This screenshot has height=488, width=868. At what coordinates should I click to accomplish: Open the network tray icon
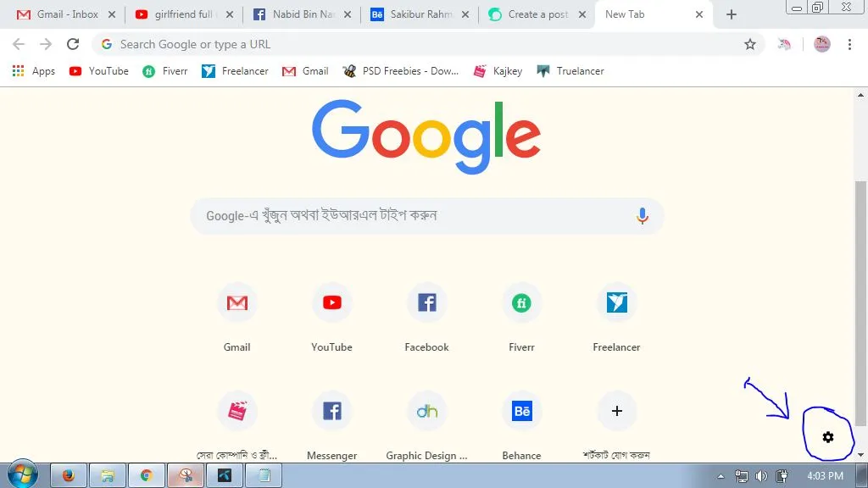tap(741, 476)
